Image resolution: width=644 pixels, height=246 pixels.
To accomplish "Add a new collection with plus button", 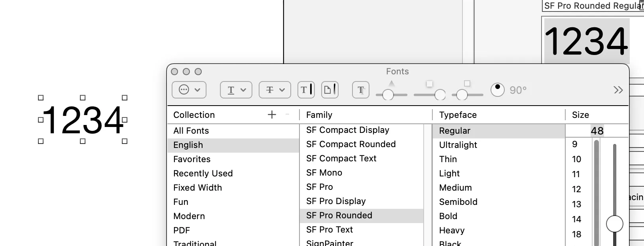I will [272, 115].
